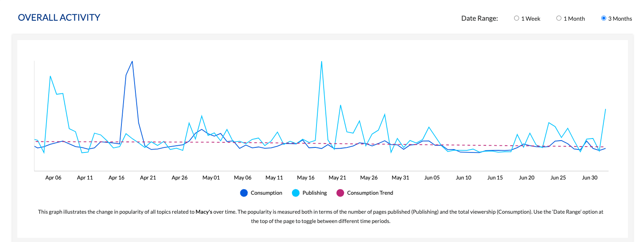This screenshot has height=242, width=644.
Task: Toggle the light blue Publishing legend circle
Action: 296,193
